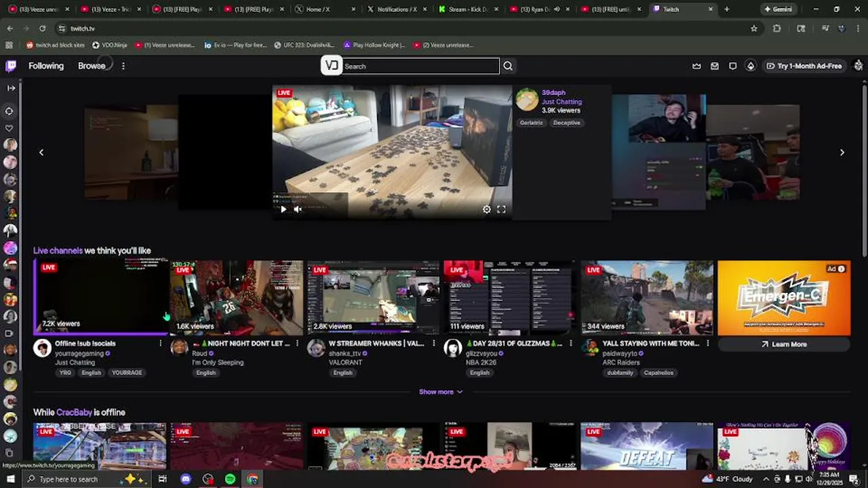Select the Deceptive tag
This screenshot has height=488, width=868.
tap(566, 123)
